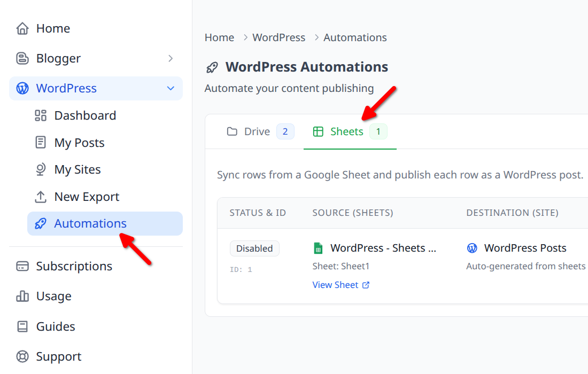Click the WordPress logo icon in the sidebar
Viewport: 588px width, 374px height.
pyautogui.click(x=22, y=88)
